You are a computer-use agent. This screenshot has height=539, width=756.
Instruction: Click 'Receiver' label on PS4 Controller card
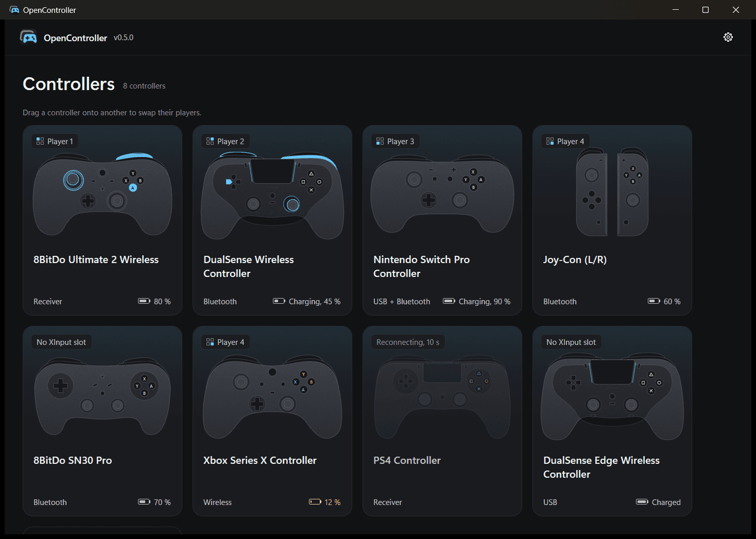[x=388, y=502]
